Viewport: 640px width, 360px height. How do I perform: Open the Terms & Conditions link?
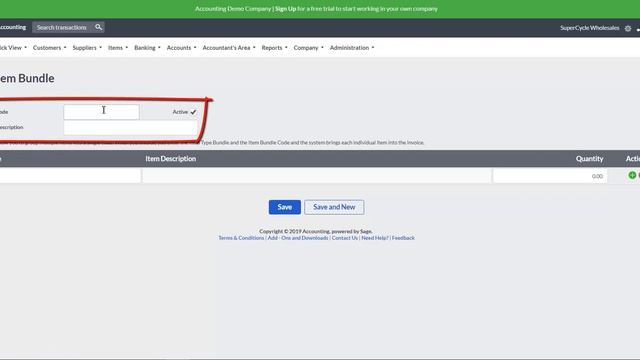(x=241, y=238)
